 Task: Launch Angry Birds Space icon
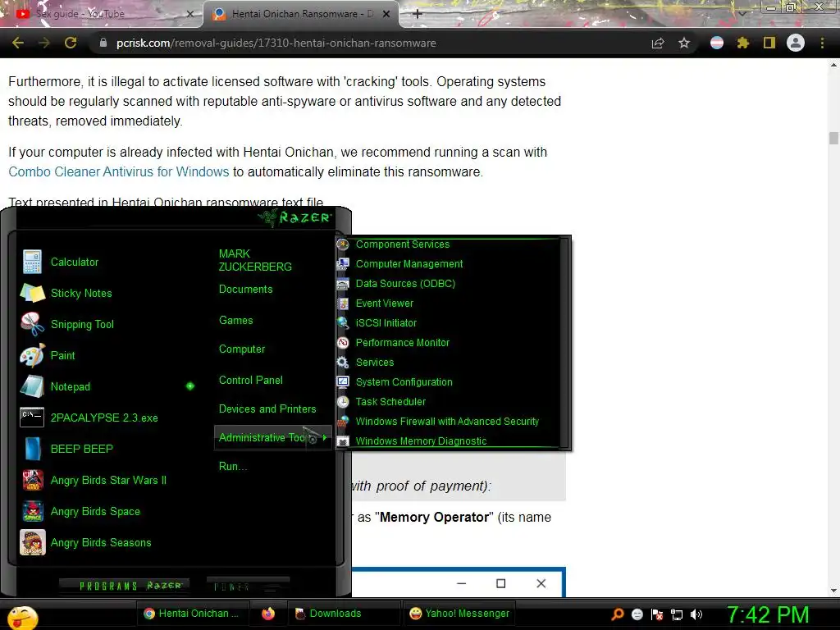pos(33,511)
